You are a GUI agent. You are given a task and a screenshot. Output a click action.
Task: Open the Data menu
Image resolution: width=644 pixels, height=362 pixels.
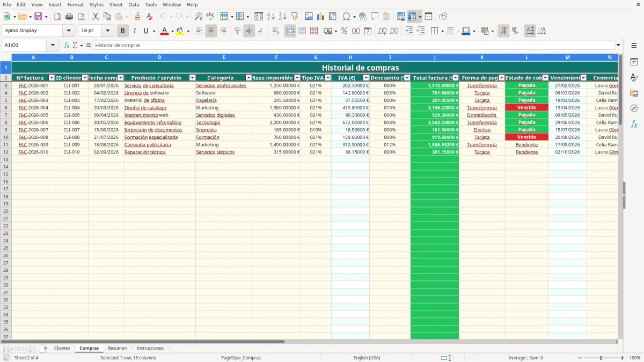tap(134, 4)
